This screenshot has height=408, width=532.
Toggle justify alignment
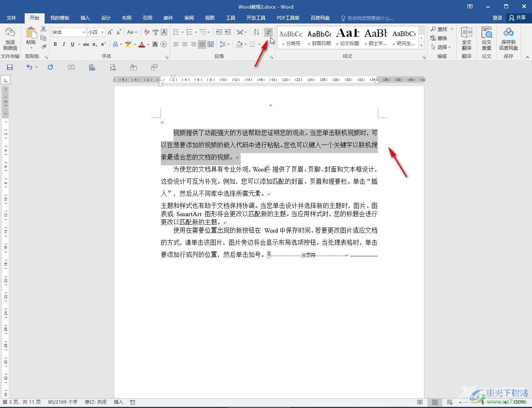click(202, 44)
